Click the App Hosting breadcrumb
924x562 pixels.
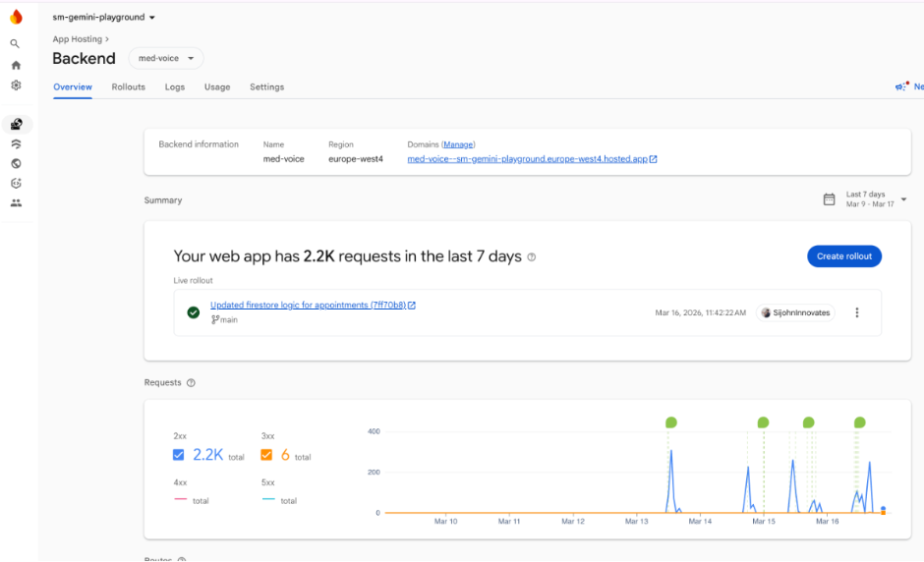click(78, 39)
